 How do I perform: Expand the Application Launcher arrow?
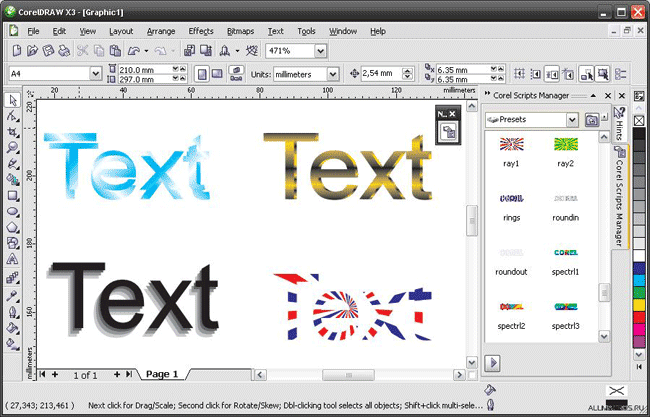(x=237, y=51)
